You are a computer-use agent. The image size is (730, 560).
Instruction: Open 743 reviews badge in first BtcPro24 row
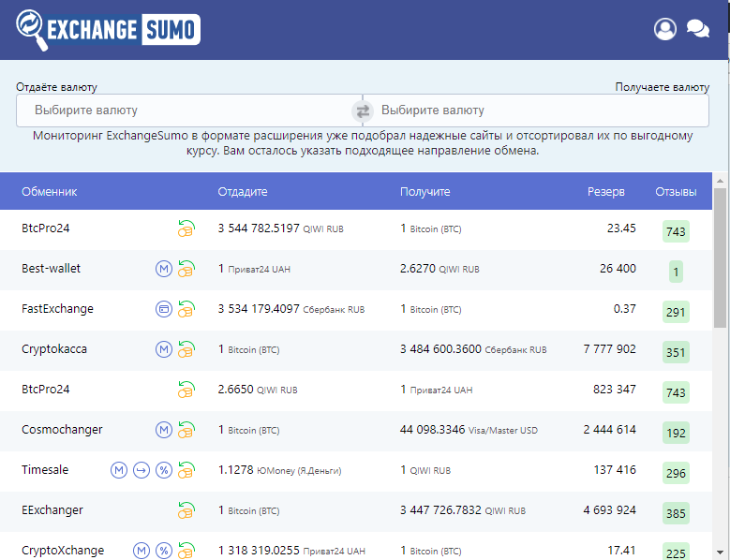(676, 231)
